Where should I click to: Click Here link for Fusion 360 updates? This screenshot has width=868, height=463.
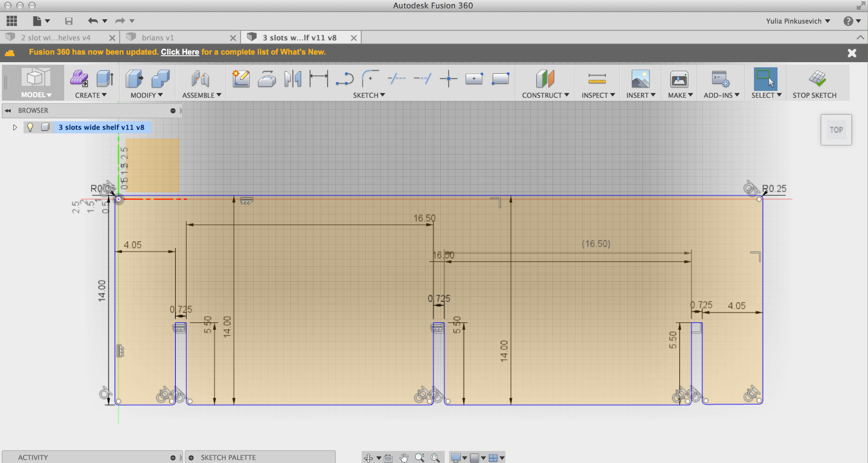180,51
